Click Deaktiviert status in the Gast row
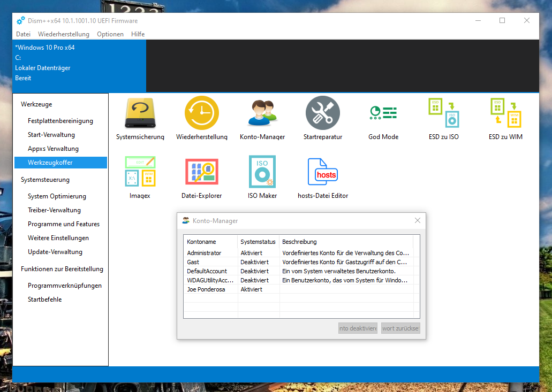The image size is (552, 392). (x=254, y=262)
